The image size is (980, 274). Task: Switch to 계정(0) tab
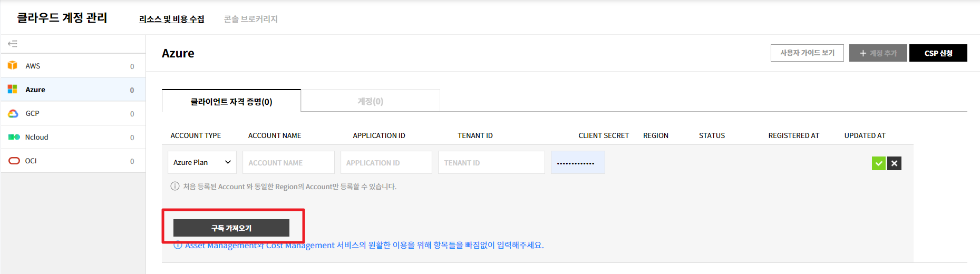(x=370, y=101)
